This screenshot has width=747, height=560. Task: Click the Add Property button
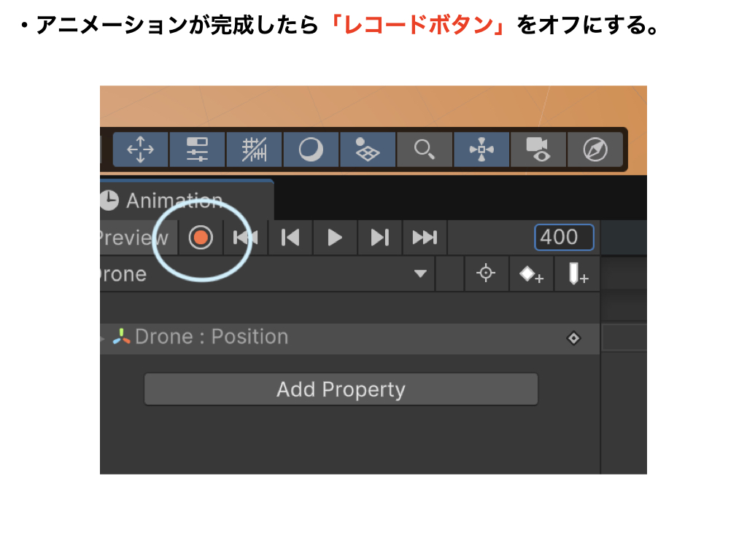point(341,389)
